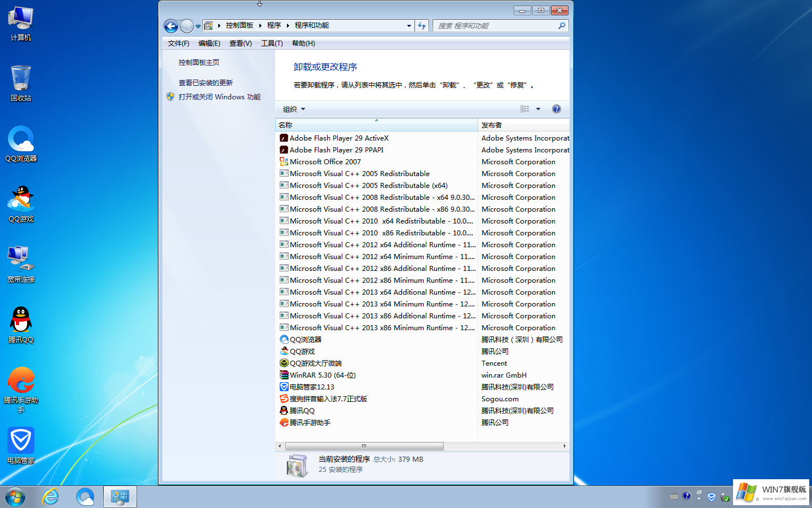Open the 计算机 desktop icon
The height and width of the screenshot is (508, 812).
point(21,24)
